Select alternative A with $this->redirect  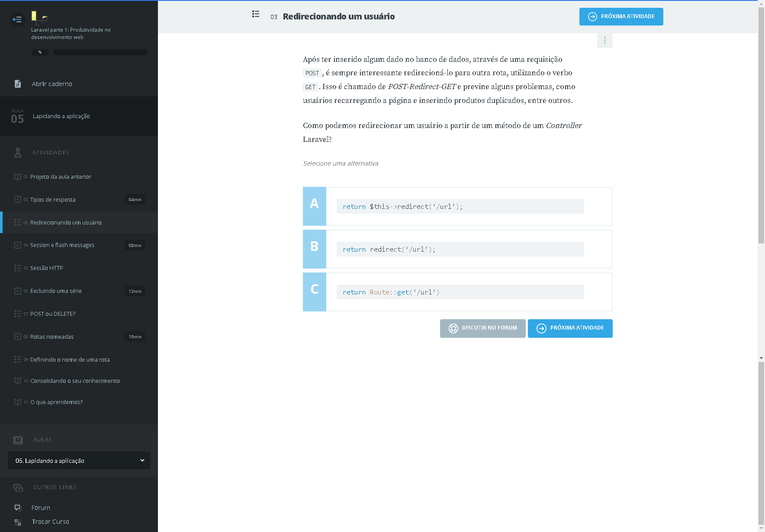(457, 206)
